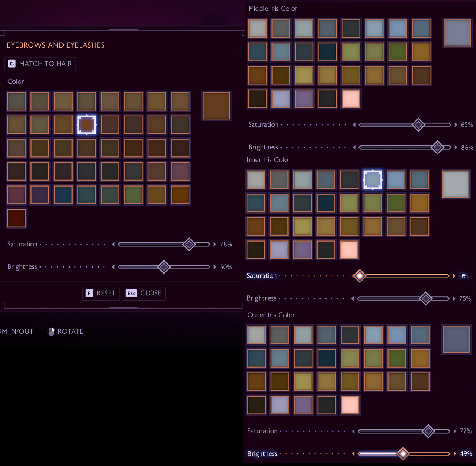Choose the forest green swatch in Outer Iris Color
The image size is (476, 466).
point(397,358)
